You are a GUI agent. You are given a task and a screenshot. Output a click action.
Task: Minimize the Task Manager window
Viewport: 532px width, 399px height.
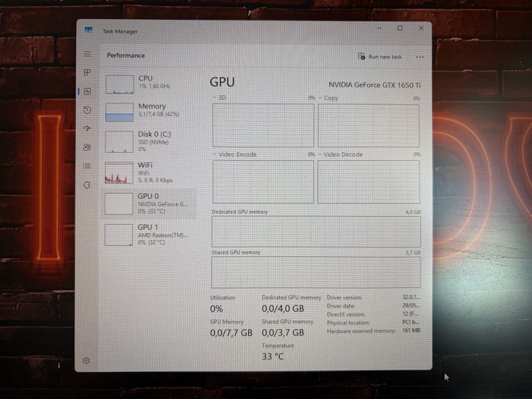click(x=379, y=28)
